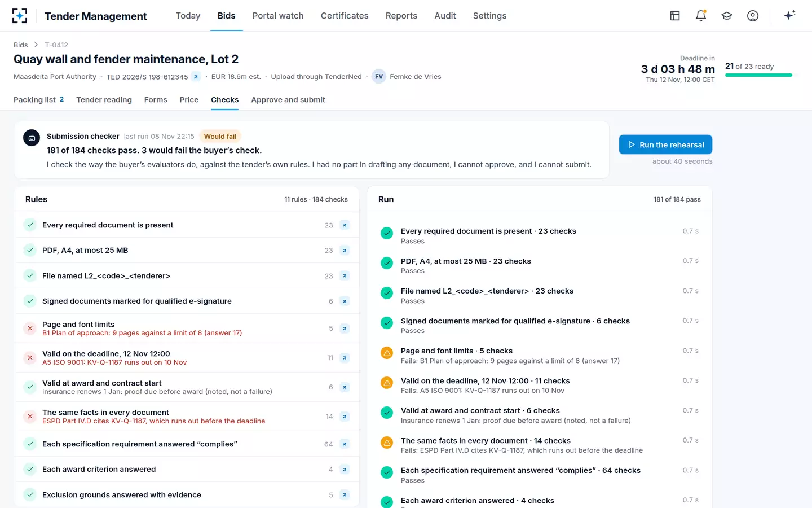Image resolution: width=812 pixels, height=508 pixels.
Task: Navigate to Bids via the breadcrumb
Action: pyautogui.click(x=21, y=45)
